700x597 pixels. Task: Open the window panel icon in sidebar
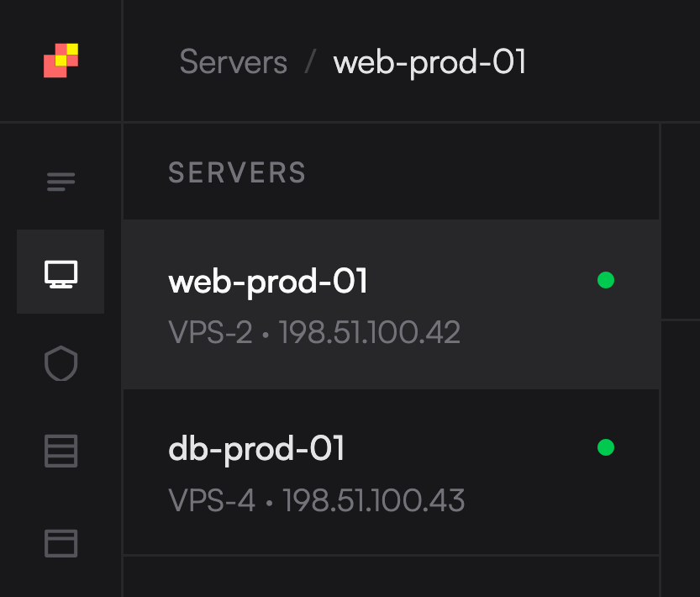61,543
